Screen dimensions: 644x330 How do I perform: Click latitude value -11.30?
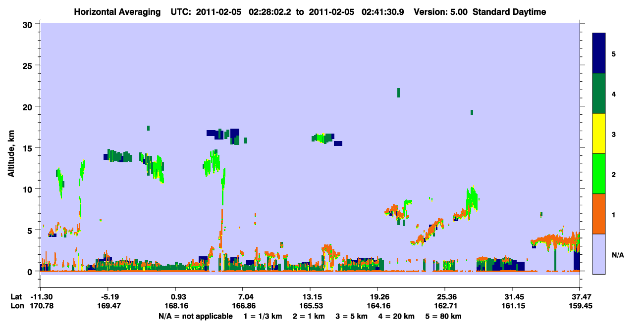pos(41,297)
